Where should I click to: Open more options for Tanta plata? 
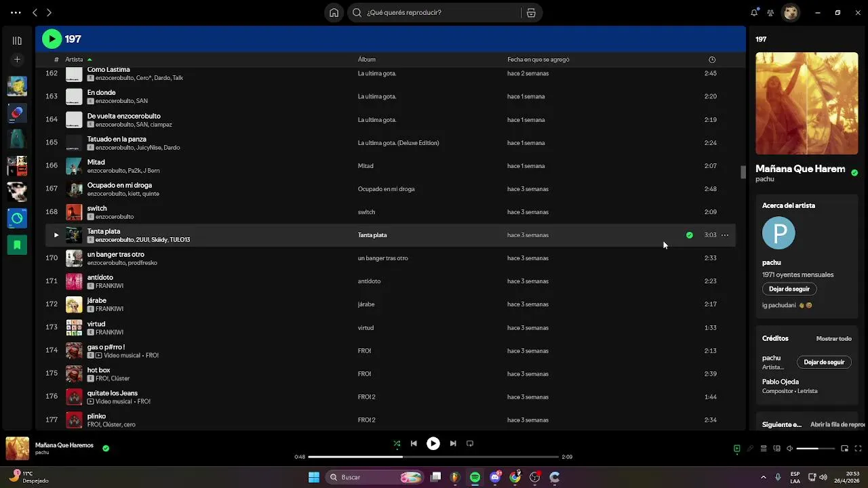[x=725, y=235]
